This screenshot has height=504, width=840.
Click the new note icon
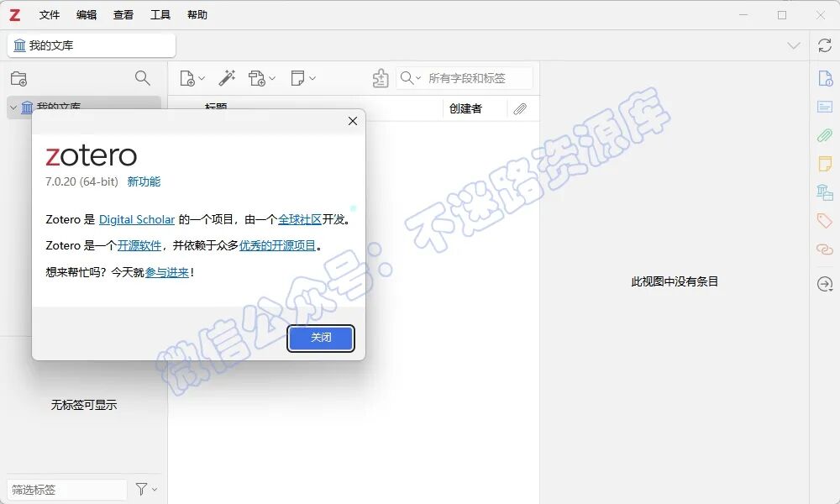(297, 78)
